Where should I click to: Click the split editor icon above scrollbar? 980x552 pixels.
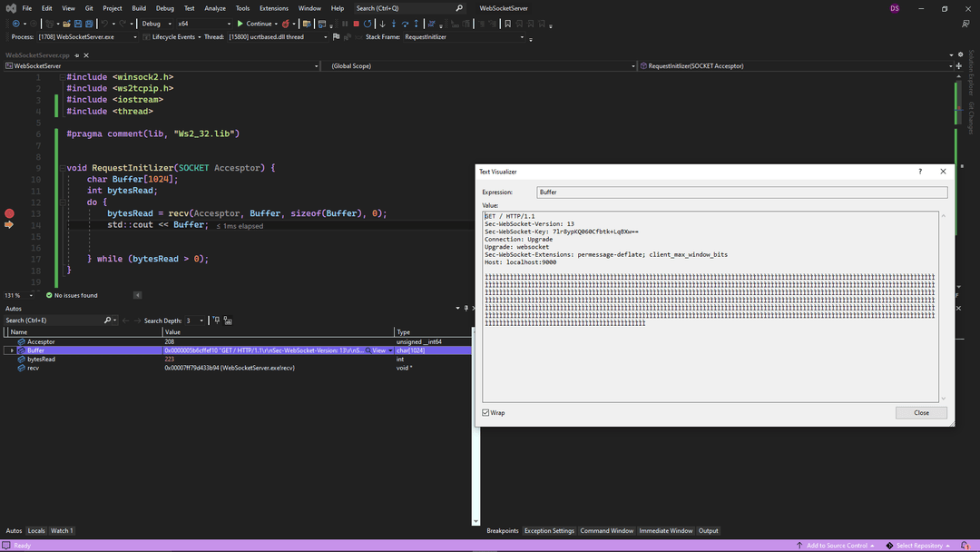click(959, 65)
